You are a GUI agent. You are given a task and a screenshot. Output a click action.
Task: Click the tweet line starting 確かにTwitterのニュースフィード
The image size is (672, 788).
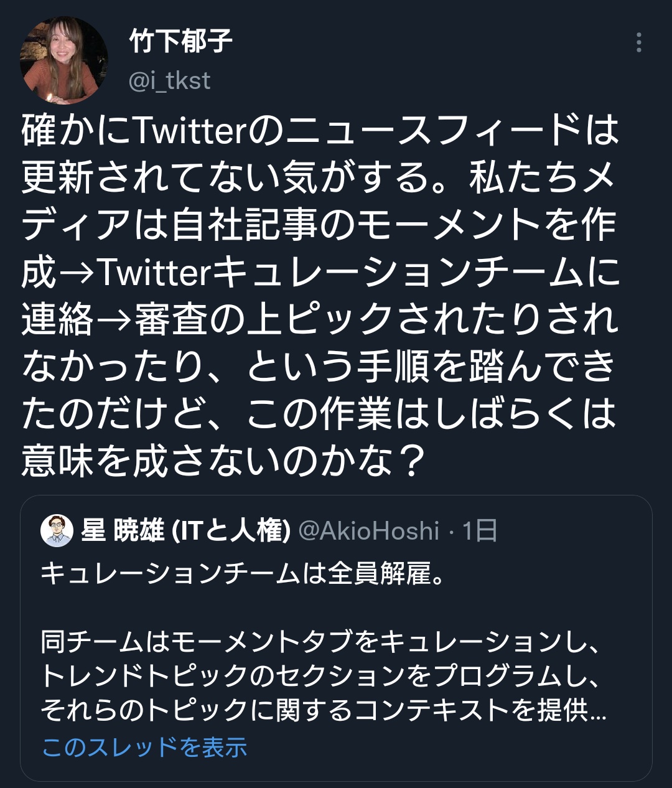(x=320, y=130)
